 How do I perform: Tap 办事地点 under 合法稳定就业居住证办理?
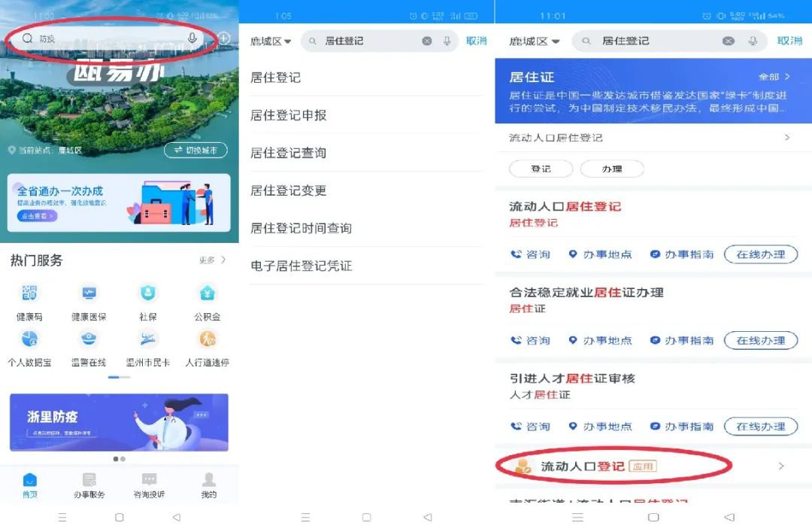[600, 341]
